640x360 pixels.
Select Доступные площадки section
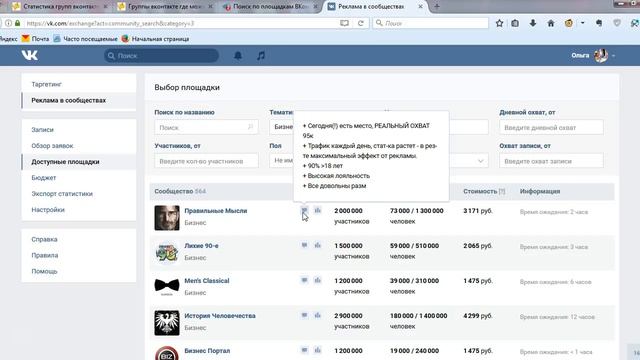[65, 162]
